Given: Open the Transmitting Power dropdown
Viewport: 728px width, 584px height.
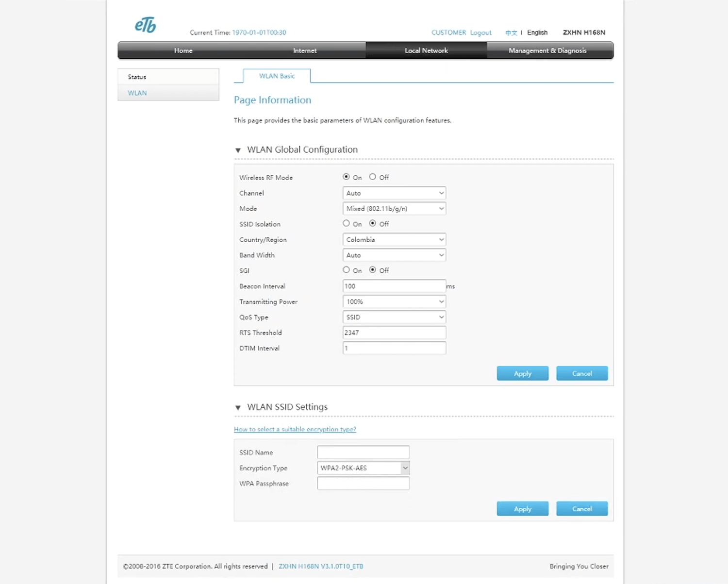Looking at the screenshot, I should tap(394, 302).
